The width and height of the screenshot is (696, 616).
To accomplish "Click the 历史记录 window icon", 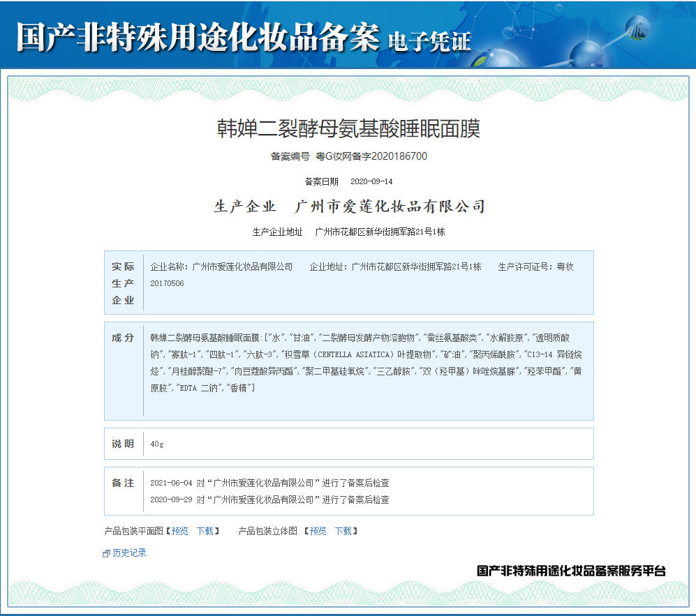I will (106, 553).
